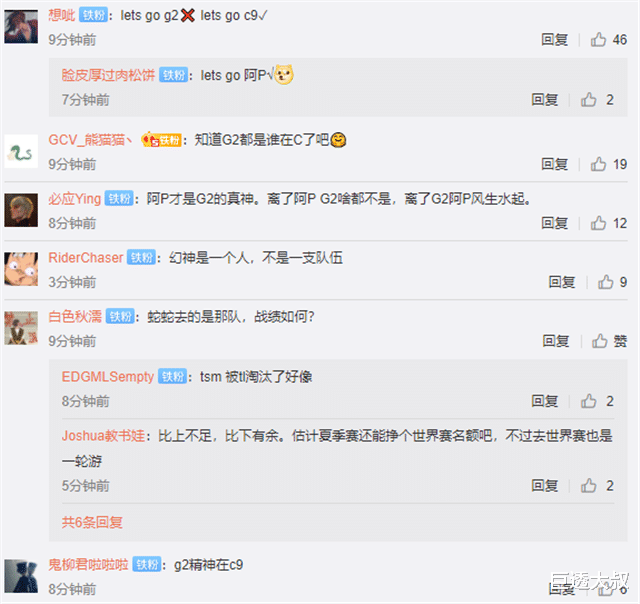Open RiderChaser's avatar thumbnail

click(21, 269)
